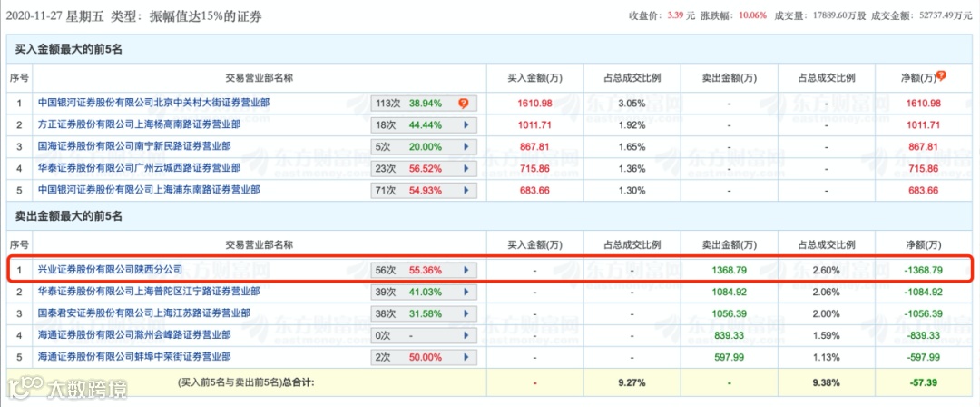Expand arrow in 中国银河上海浦东南路 row
This screenshot has width=980, height=407.
point(465,189)
